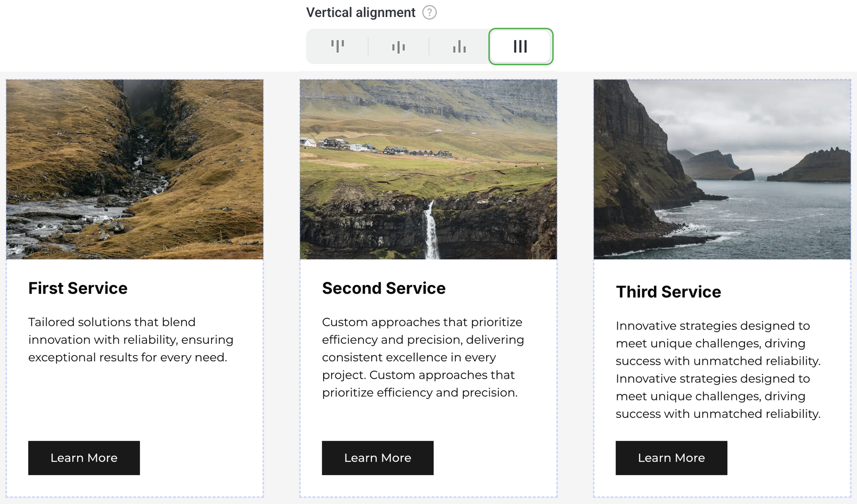Viewport: 857px width, 504px height.
Task: Select the bottom vertical alignment option
Action: coord(459,46)
